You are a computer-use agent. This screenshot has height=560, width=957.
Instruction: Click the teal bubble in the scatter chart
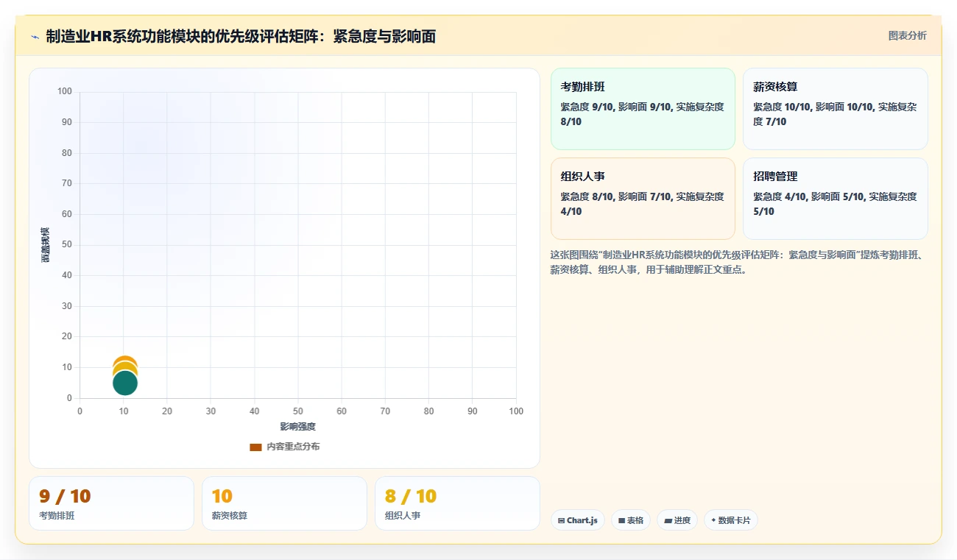(125, 383)
